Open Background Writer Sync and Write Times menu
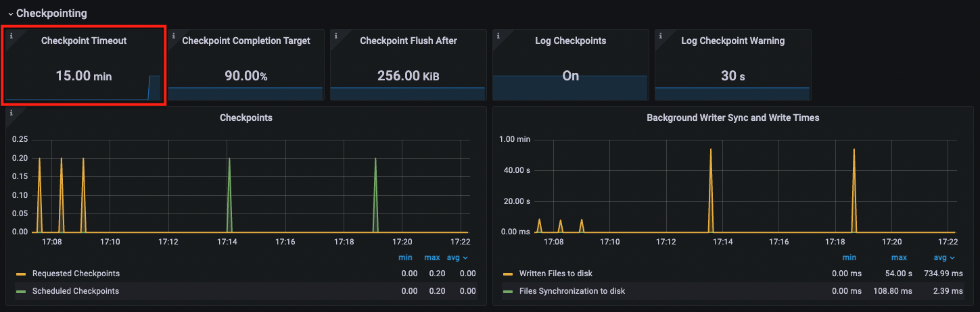Viewport: 980px width, 312px height. coord(732,118)
